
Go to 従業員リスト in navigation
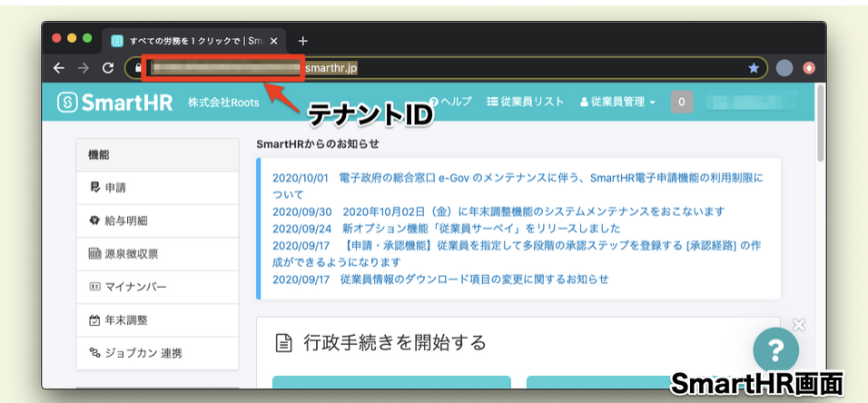click(x=526, y=103)
